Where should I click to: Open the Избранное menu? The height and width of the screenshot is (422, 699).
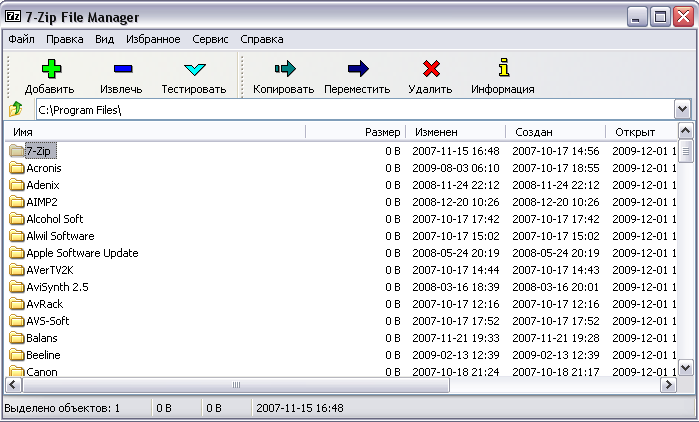click(x=153, y=39)
